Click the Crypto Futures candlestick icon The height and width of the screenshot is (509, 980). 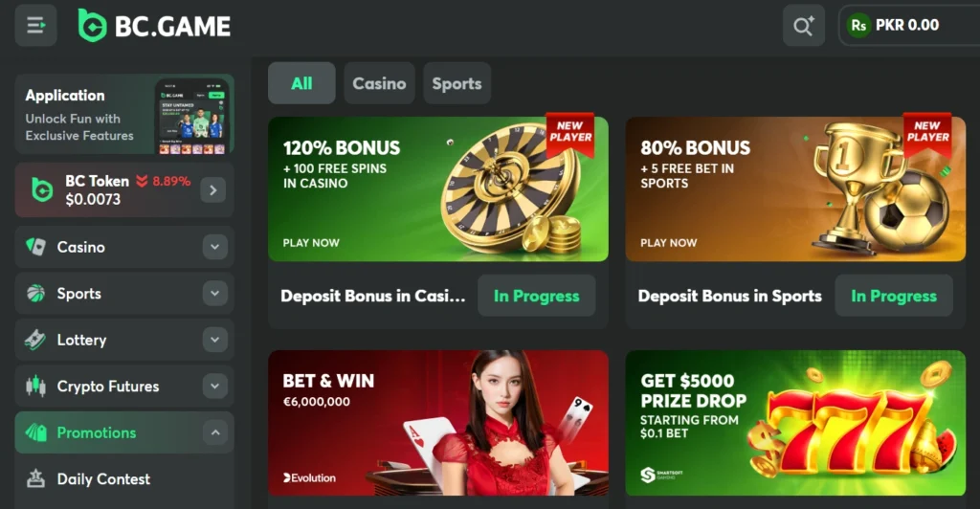[x=35, y=386]
